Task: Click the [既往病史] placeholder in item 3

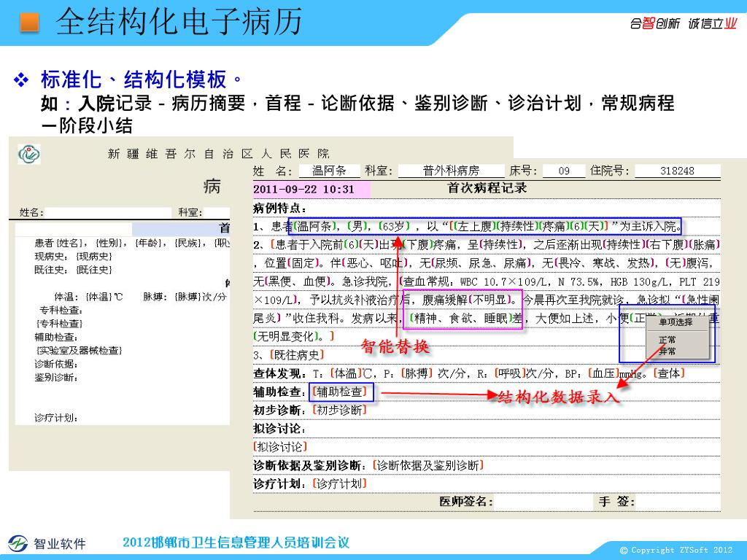Action: click(298, 355)
